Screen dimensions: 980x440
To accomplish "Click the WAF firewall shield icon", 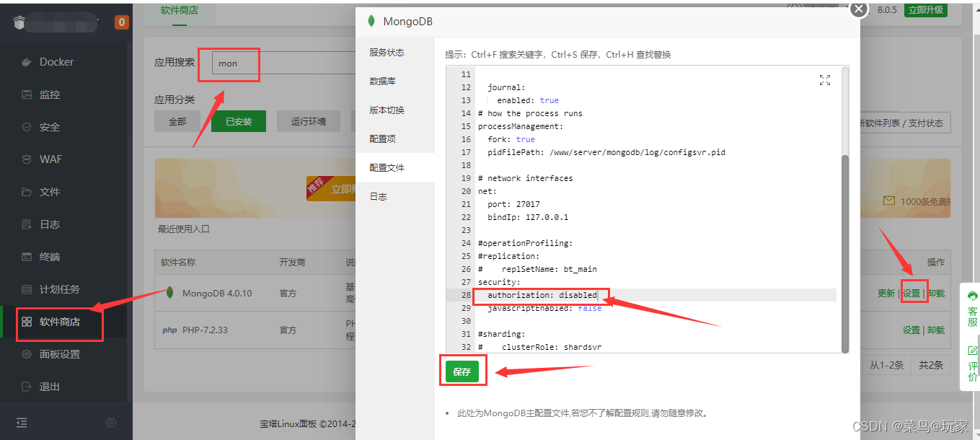I will click(x=27, y=159).
